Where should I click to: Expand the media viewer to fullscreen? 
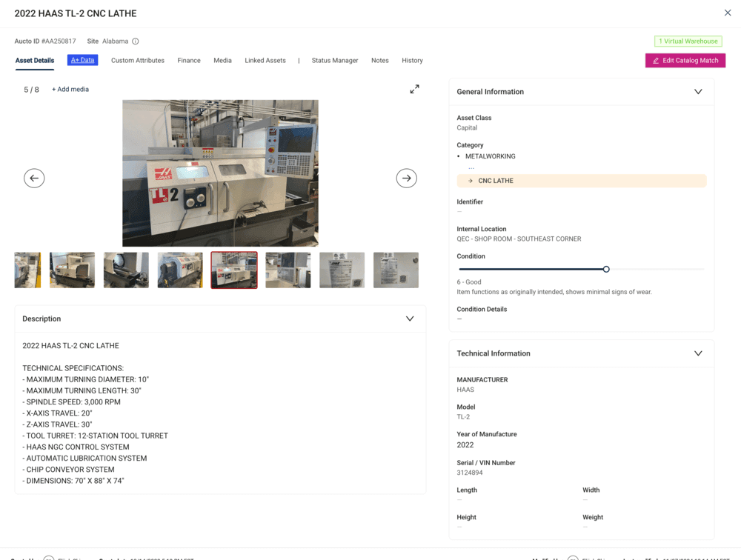click(x=414, y=90)
